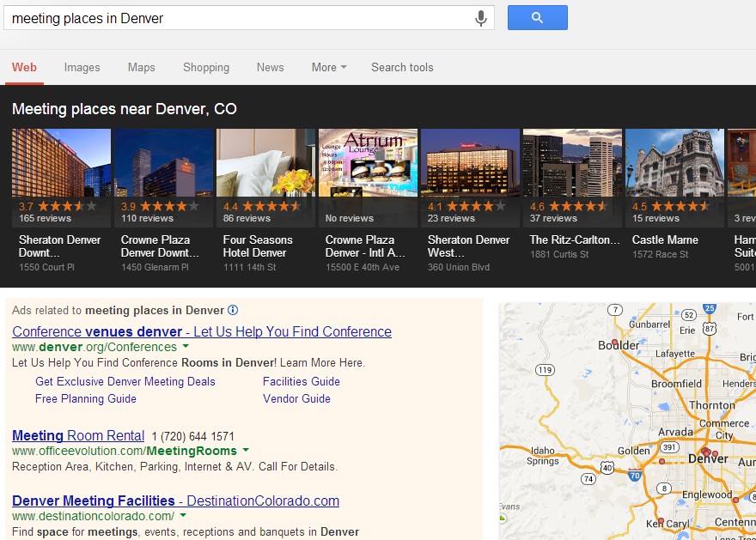Click The Ritz-Carlton... title
756x540 pixels.
click(x=575, y=240)
